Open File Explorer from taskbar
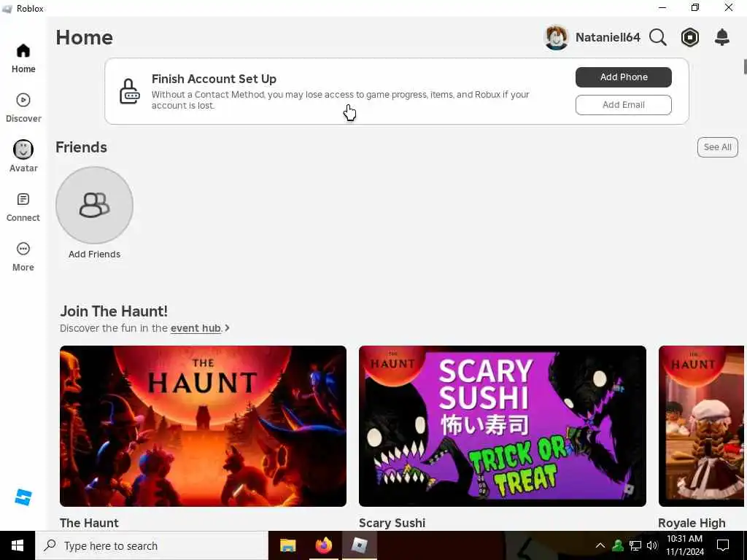This screenshot has width=747, height=560. tap(287, 545)
